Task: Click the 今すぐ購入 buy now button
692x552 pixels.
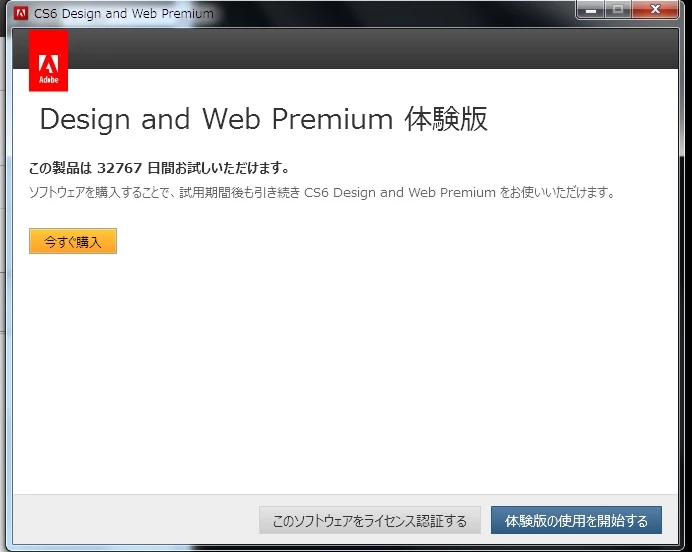Action: [73, 241]
